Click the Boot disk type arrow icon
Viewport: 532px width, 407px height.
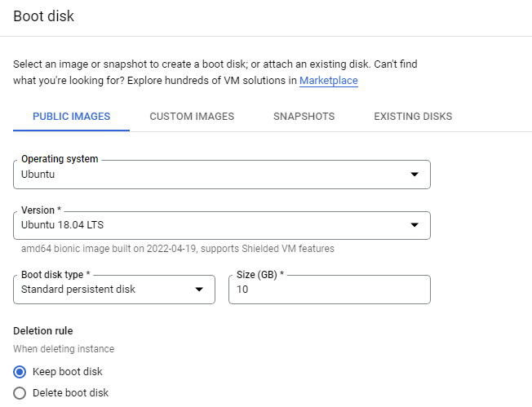tap(199, 290)
